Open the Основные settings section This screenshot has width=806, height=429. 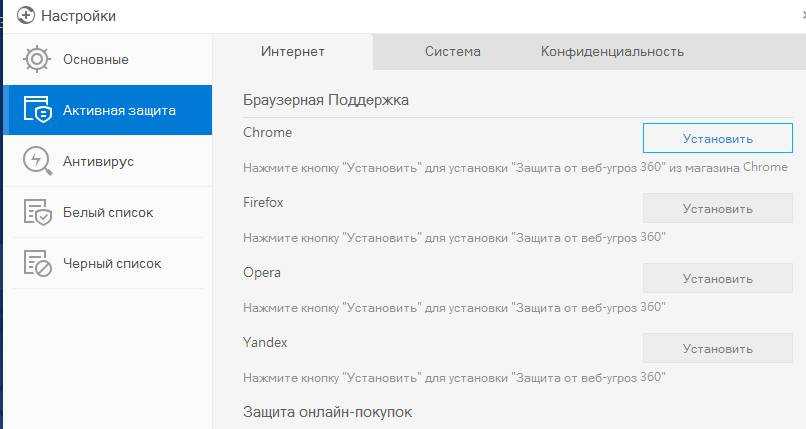click(96, 59)
